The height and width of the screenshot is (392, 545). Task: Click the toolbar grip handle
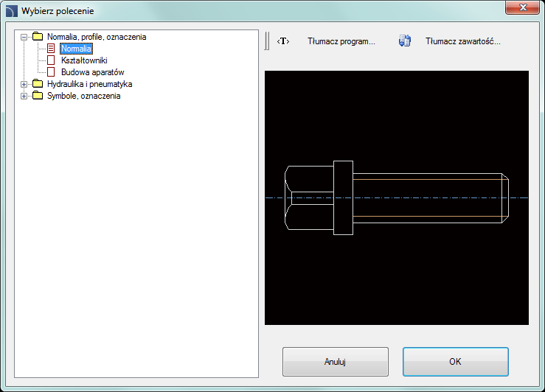pos(266,41)
